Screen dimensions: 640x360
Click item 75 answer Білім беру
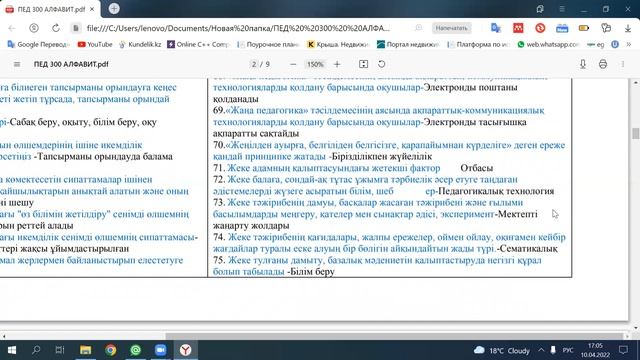[312, 272]
